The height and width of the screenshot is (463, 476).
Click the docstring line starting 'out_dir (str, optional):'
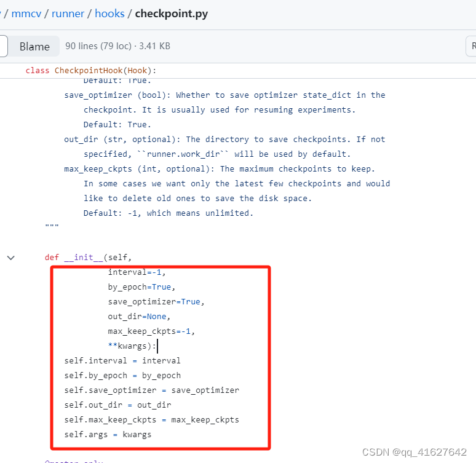tap(224, 140)
